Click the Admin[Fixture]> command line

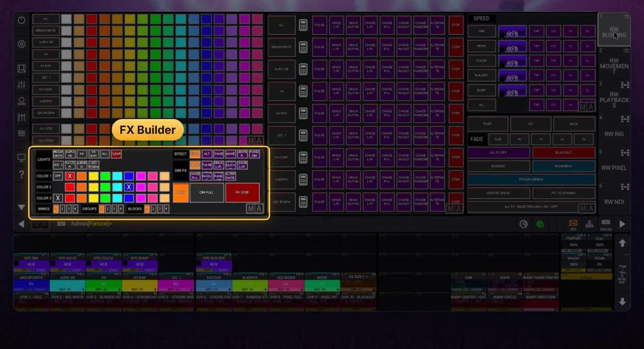coord(91,224)
